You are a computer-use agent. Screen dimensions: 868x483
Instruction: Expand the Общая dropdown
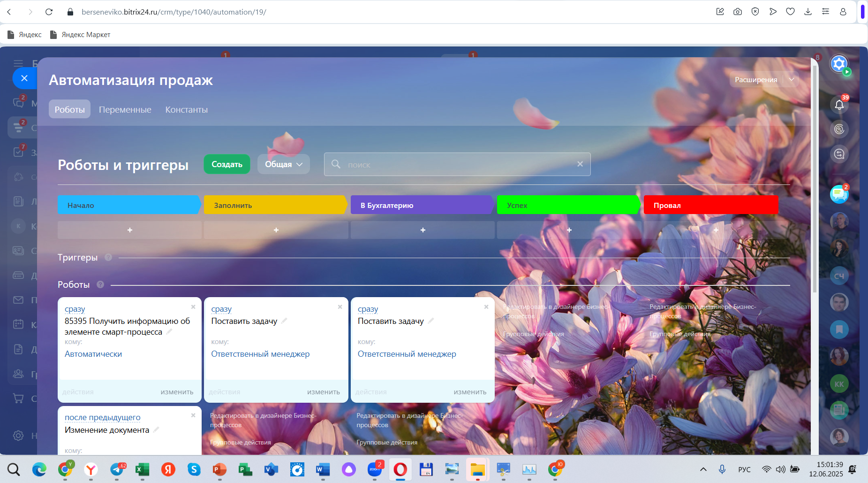[x=283, y=164]
